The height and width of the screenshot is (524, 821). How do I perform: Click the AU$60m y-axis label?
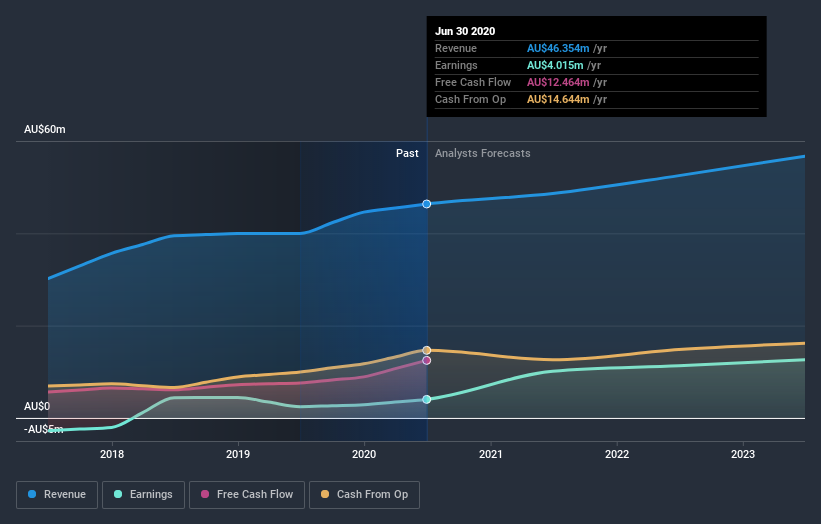pyautogui.click(x=45, y=129)
